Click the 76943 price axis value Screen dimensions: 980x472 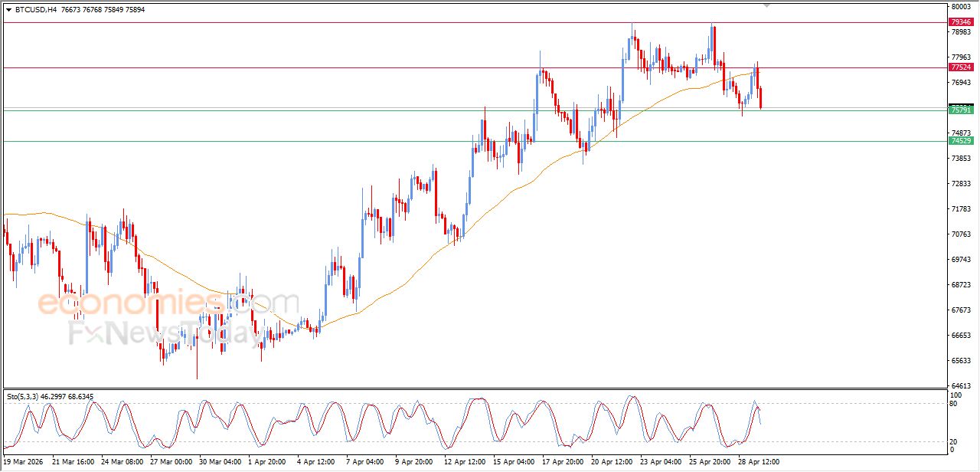(x=961, y=83)
